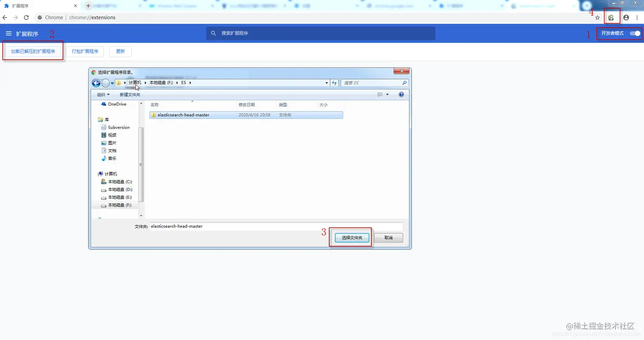
Task: Open Chrome's three-dot menu
Action: tap(637, 17)
